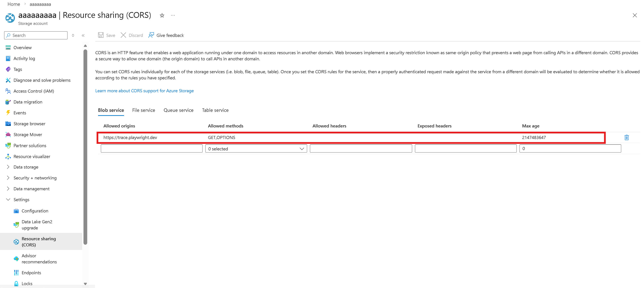Click Give feedback button
Image resolution: width=644 pixels, height=288 pixels.
click(166, 35)
